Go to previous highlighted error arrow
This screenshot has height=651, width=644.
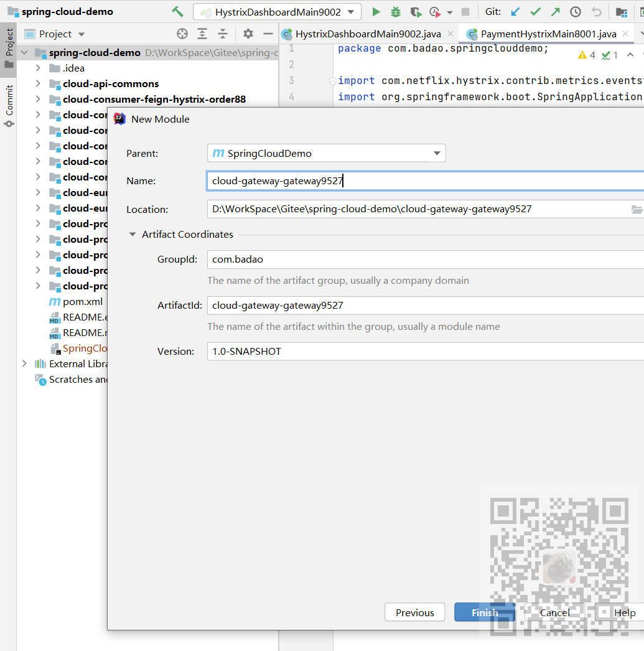point(630,55)
